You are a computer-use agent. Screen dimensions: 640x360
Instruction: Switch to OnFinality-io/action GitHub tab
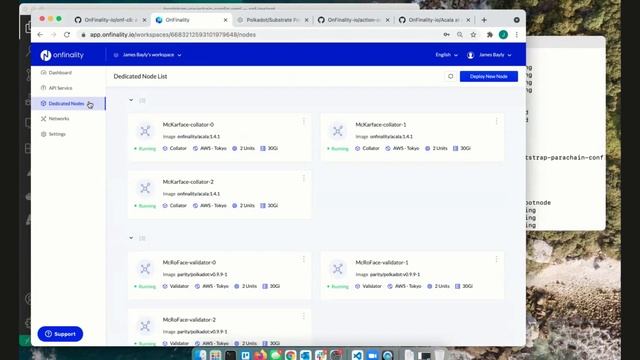tap(353, 20)
